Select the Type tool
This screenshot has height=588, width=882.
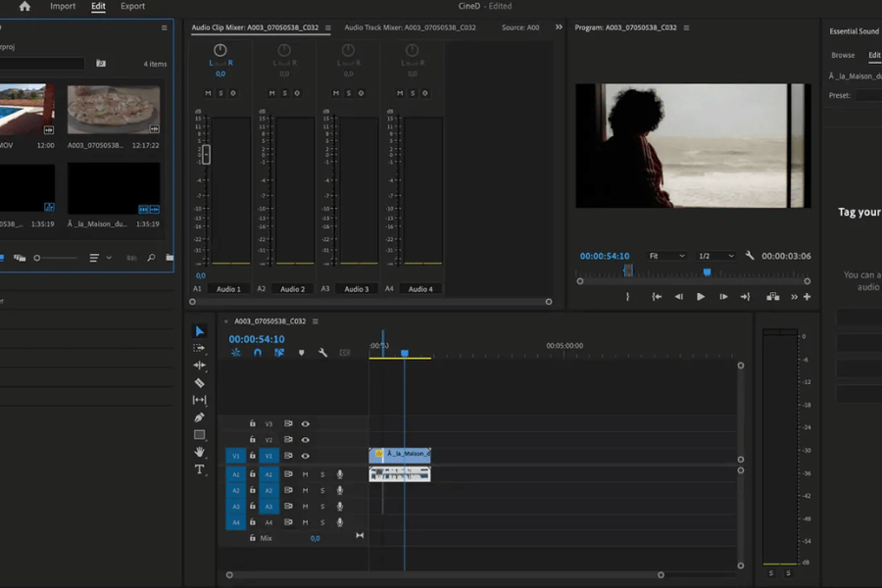pos(200,469)
